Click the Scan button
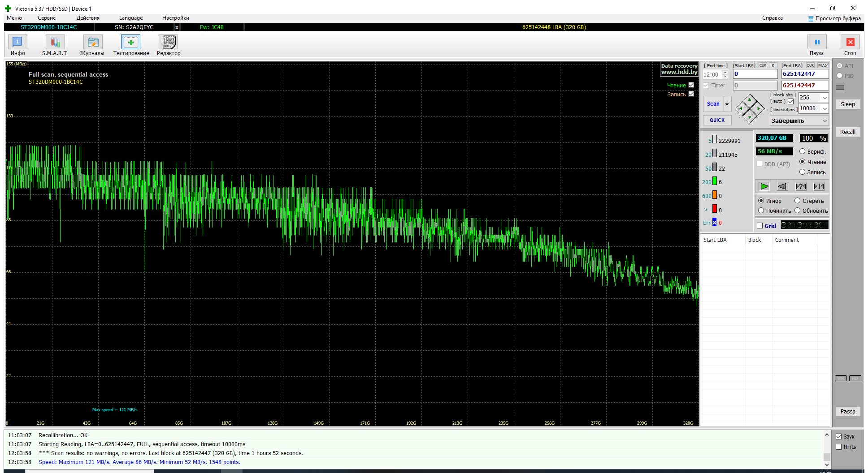 click(713, 104)
